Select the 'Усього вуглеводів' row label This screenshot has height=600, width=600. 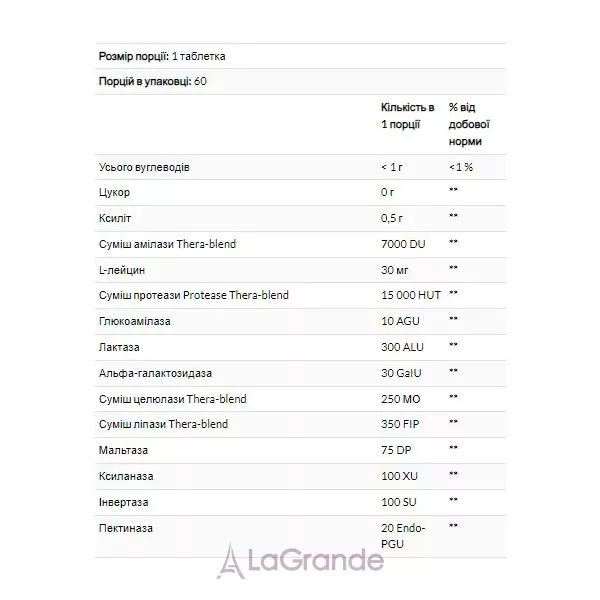click(x=144, y=167)
